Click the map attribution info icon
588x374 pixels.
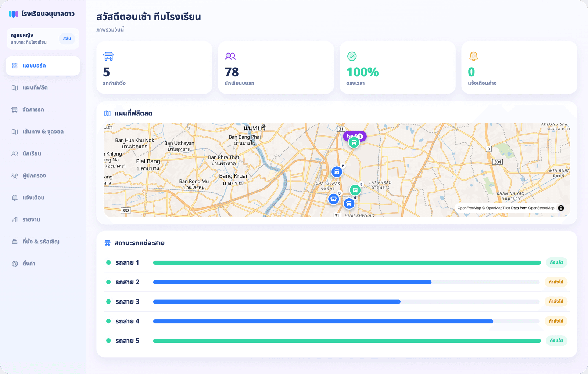[x=561, y=208]
